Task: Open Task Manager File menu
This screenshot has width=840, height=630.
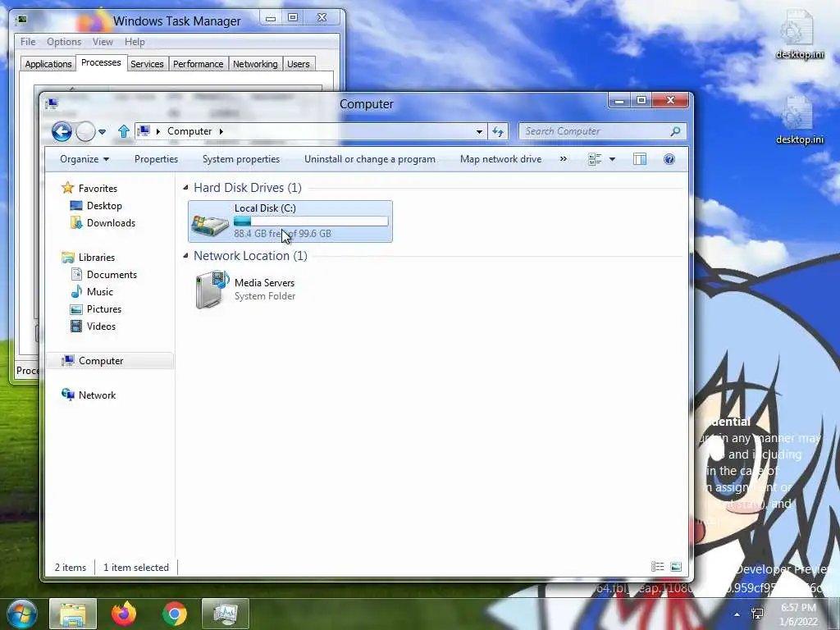Action: point(28,42)
